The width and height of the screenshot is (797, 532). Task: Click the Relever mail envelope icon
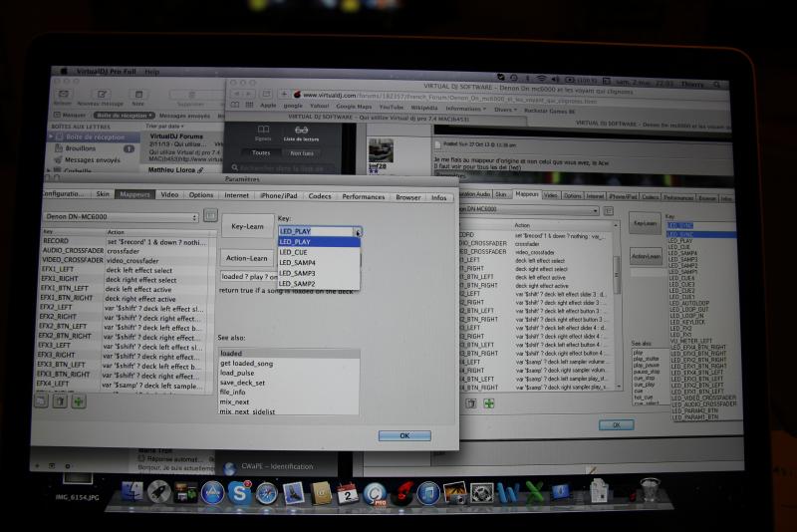(x=64, y=94)
